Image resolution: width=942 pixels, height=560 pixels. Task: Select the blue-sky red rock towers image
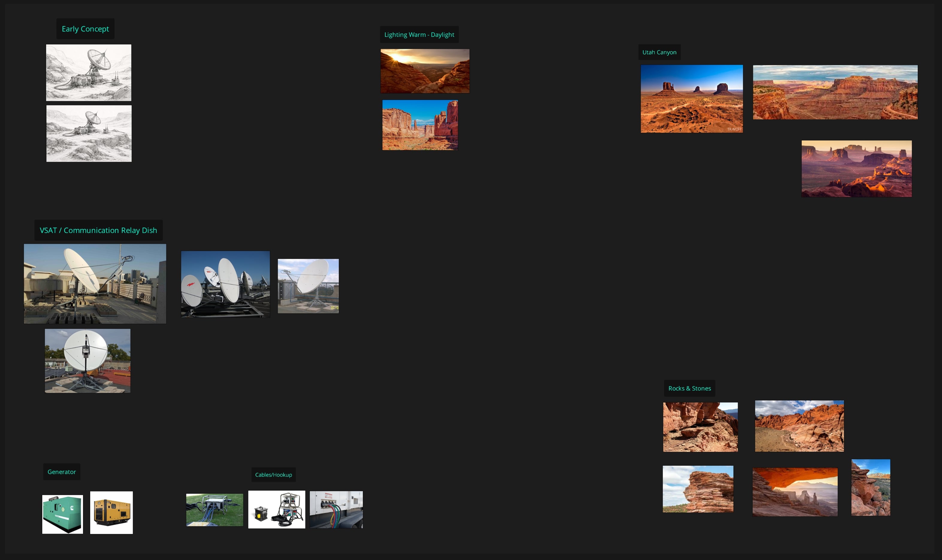(x=420, y=125)
